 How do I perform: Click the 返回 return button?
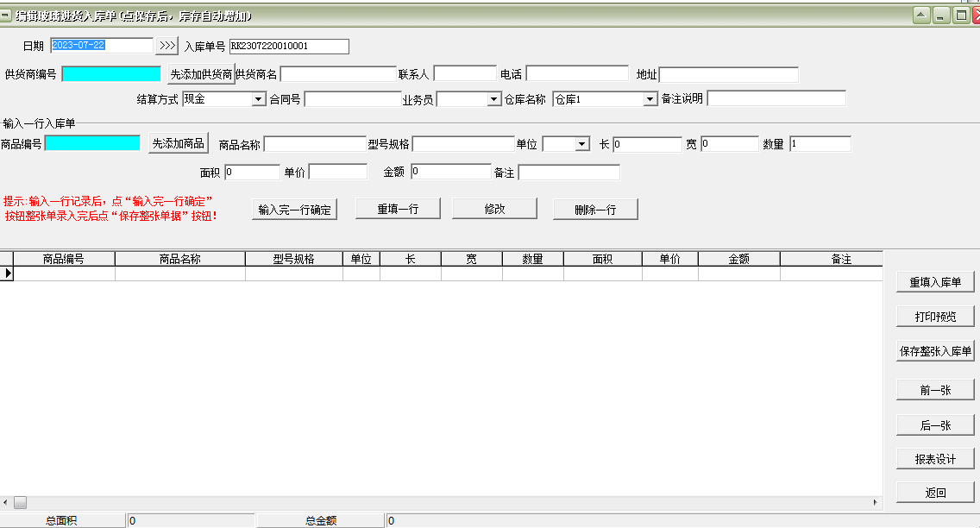pyautogui.click(x=934, y=492)
